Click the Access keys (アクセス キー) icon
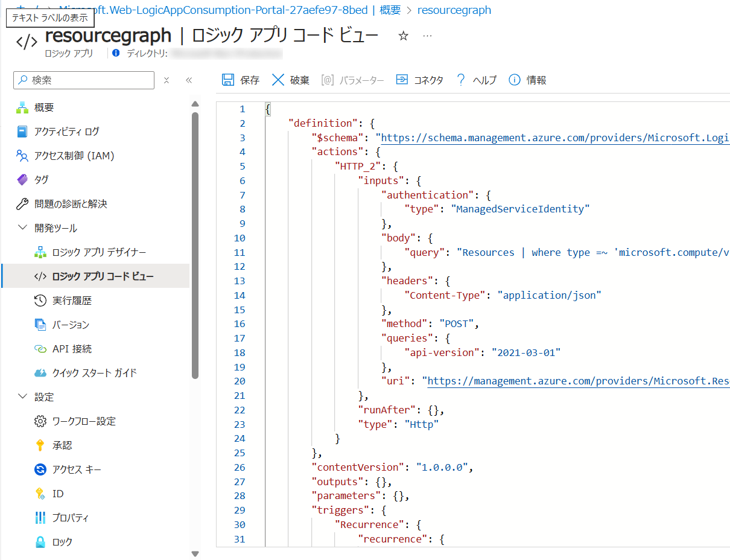 tap(40, 469)
